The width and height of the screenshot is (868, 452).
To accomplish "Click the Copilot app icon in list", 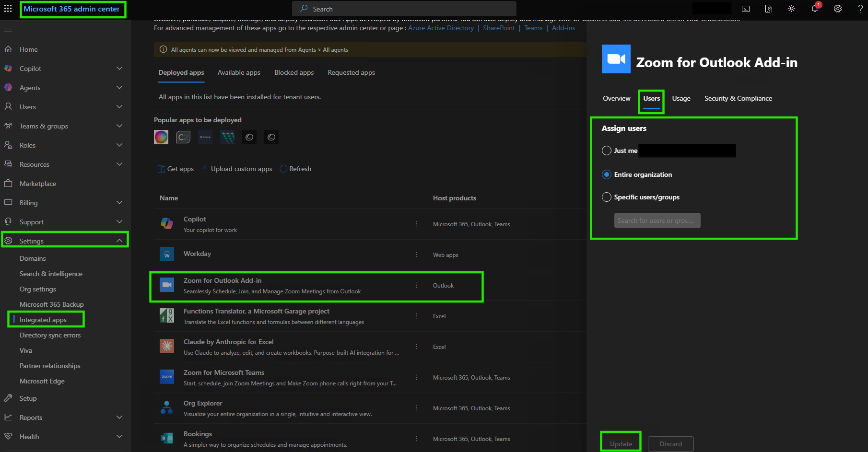I will (167, 224).
